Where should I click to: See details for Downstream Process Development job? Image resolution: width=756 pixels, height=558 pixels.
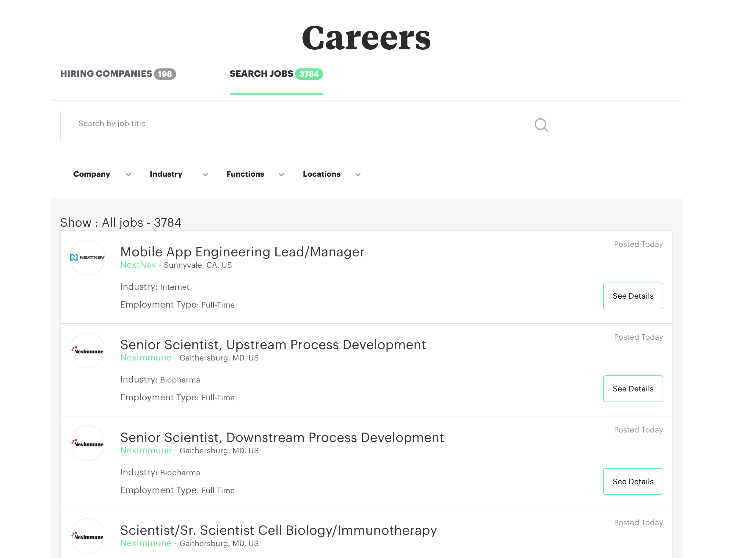(x=632, y=481)
